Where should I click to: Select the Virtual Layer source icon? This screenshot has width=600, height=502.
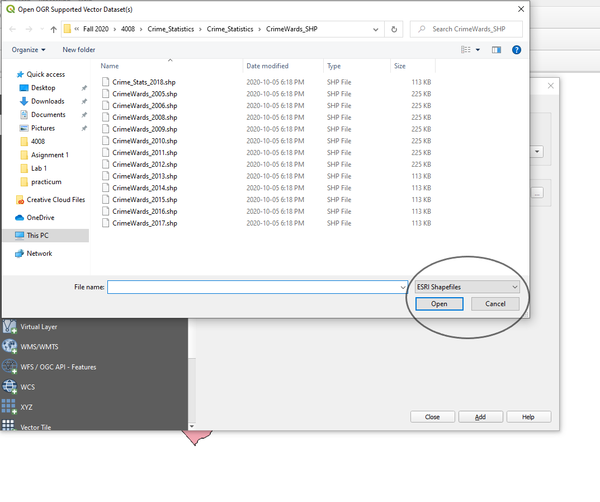pos(10,326)
